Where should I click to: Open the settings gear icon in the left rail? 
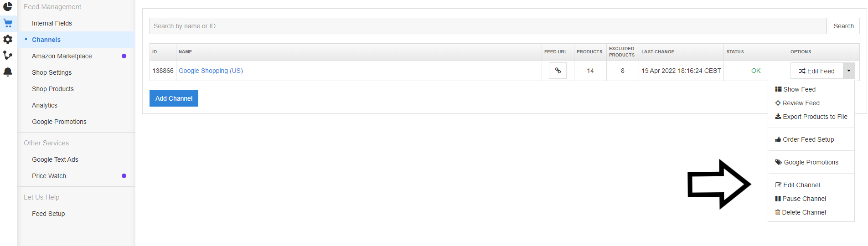click(8, 39)
